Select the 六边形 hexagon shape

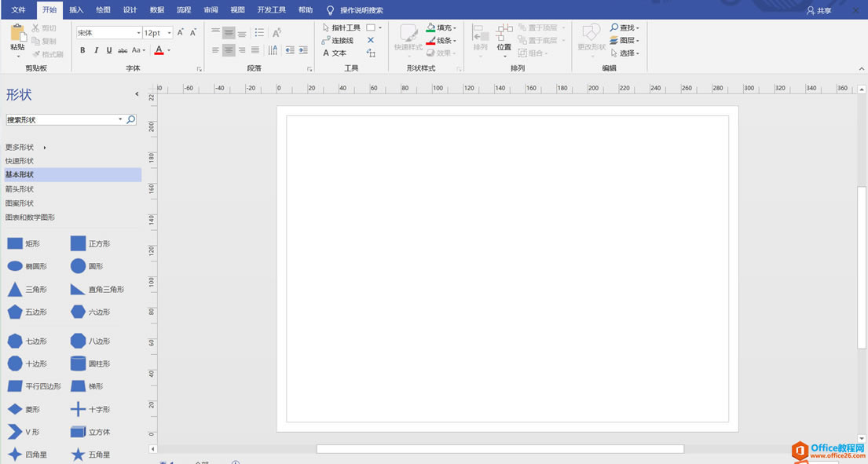coord(79,312)
